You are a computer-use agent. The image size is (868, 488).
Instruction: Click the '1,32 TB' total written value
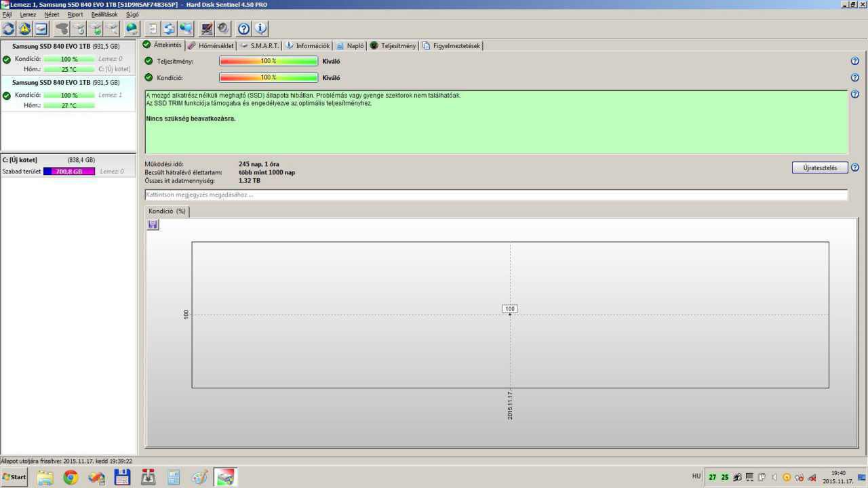coord(250,181)
